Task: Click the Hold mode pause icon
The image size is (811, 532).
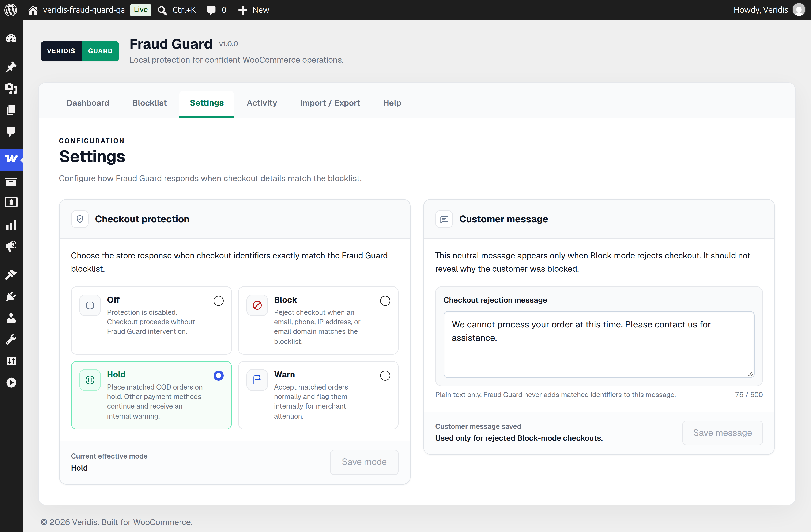Action: click(90, 380)
